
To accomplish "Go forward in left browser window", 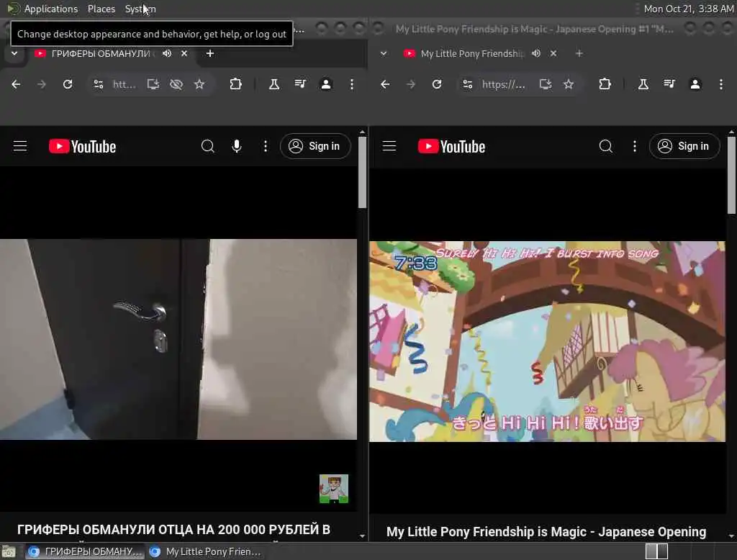I will point(42,84).
